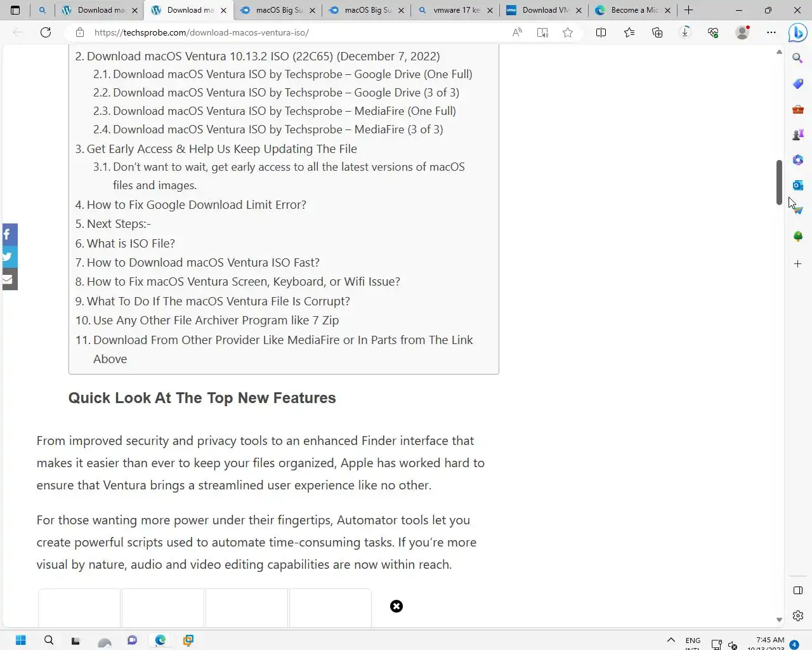This screenshot has height=650, width=812.
Task: Open Google Drive (3 of 3) link 2.2
Action: pos(286,93)
